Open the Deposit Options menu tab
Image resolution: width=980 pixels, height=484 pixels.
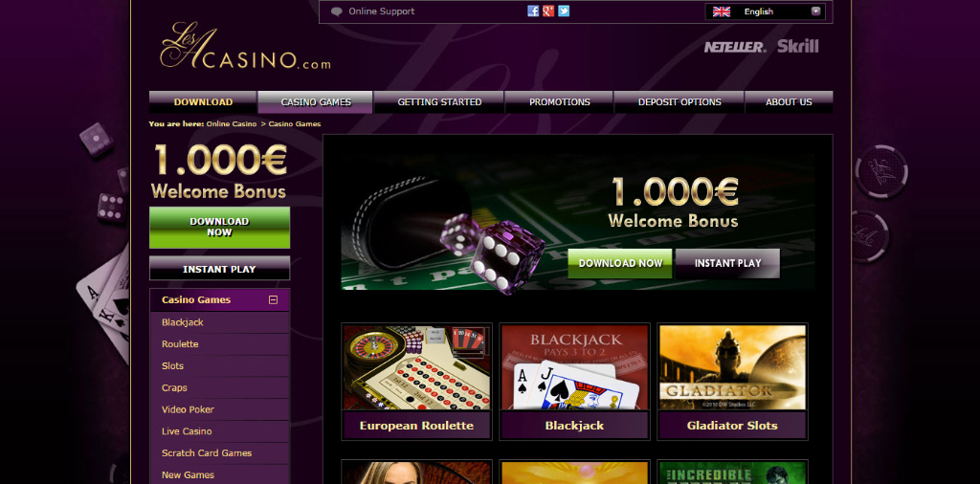point(679,102)
